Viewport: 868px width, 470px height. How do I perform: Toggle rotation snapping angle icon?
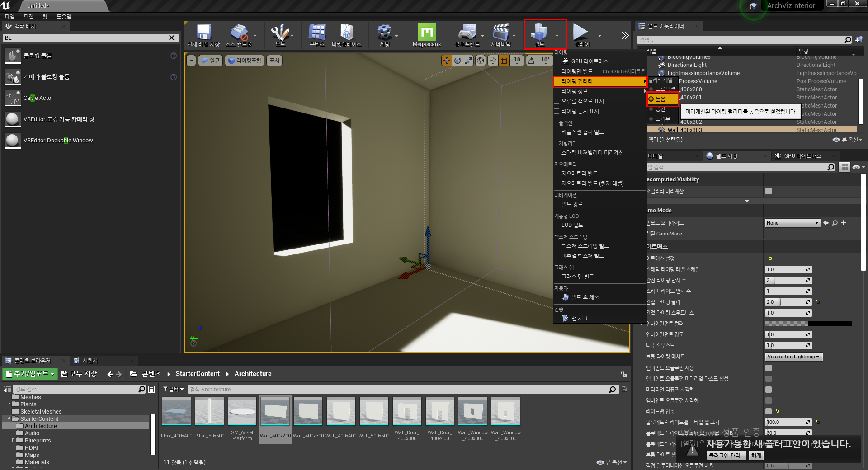[x=532, y=61]
